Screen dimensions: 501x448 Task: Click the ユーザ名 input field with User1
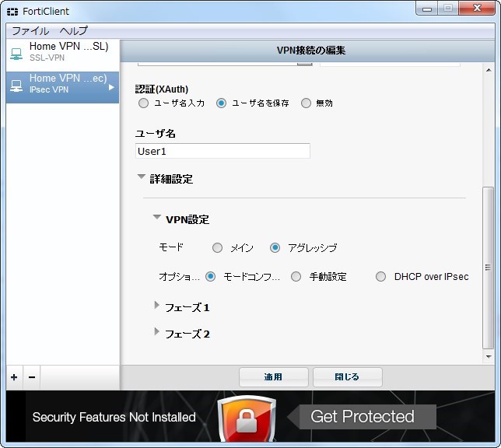(x=222, y=151)
